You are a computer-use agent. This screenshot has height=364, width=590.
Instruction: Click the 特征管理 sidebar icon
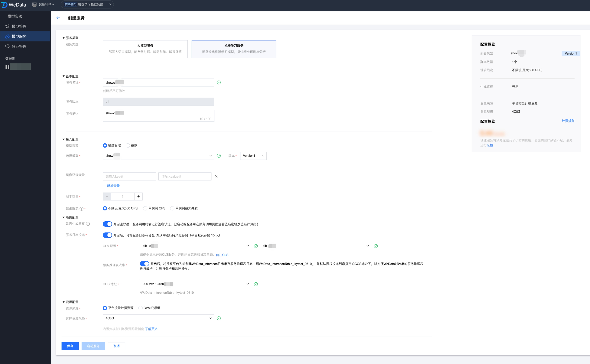pos(7,46)
